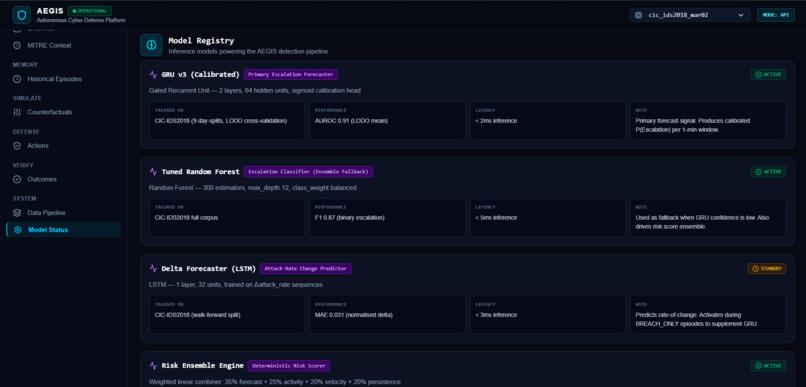Click the Outcomes checkmark icon
The image size is (806, 387).
pos(17,179)
